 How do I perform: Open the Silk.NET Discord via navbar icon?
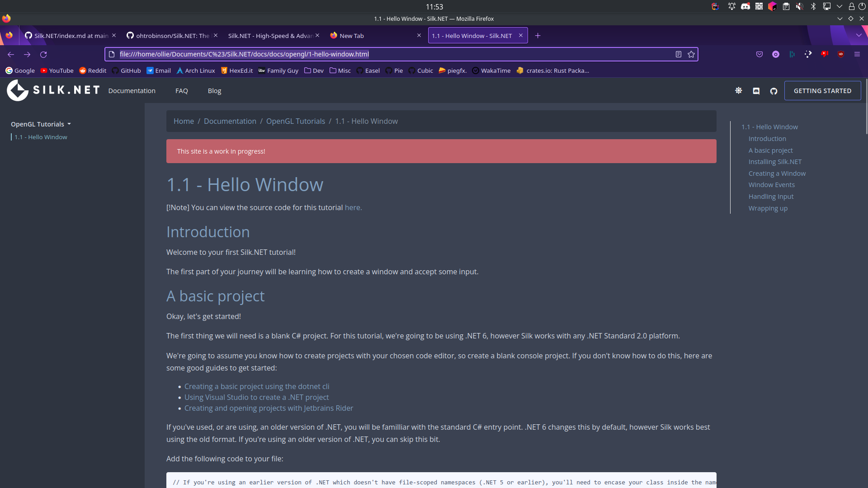(x=756, y=90)
